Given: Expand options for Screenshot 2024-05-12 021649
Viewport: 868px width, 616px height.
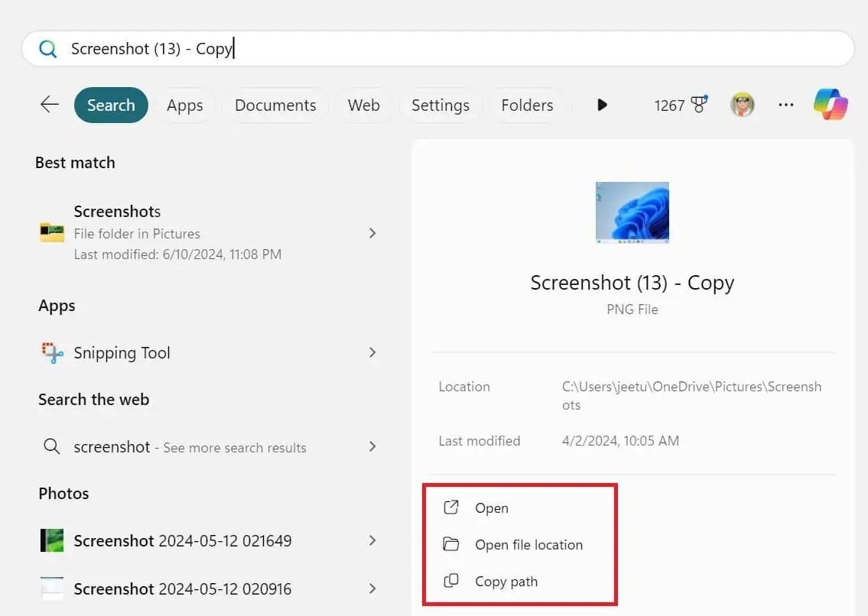Looking at the screenshot, I should [x=372, y=540].
